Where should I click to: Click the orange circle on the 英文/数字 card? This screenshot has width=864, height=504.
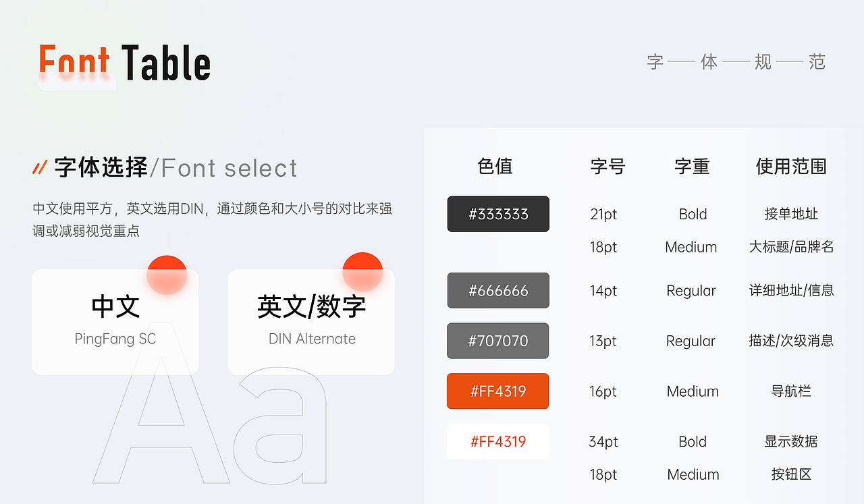coord(362,272)
